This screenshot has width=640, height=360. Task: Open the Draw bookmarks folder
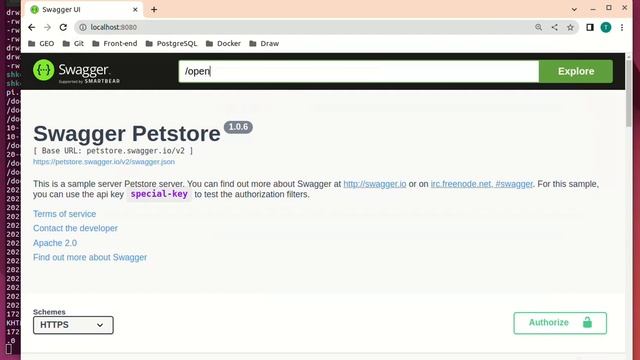point(264,43)
